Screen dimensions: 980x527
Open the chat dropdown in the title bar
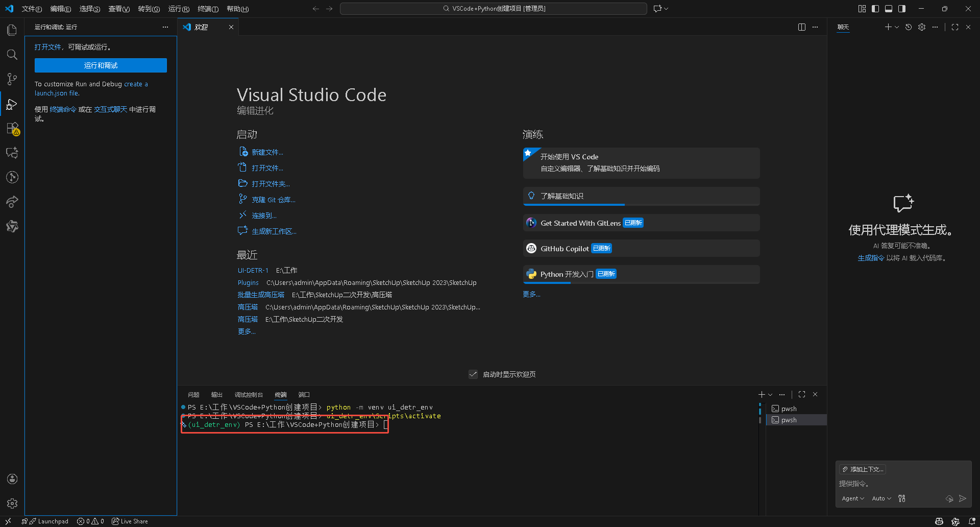coord(666,9)
